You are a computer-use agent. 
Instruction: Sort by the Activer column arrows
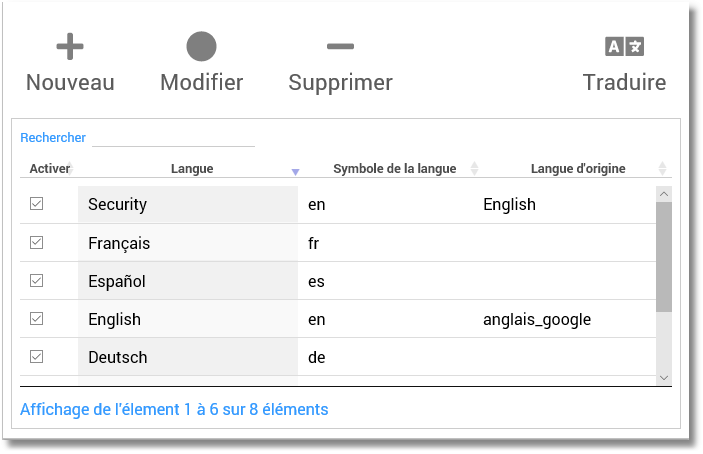tap(71, 169)
